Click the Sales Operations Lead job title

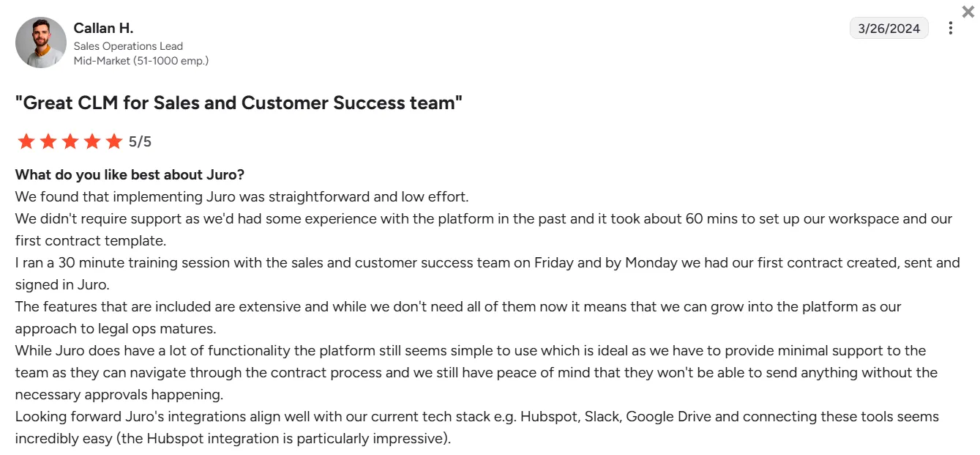coord(128,45)
